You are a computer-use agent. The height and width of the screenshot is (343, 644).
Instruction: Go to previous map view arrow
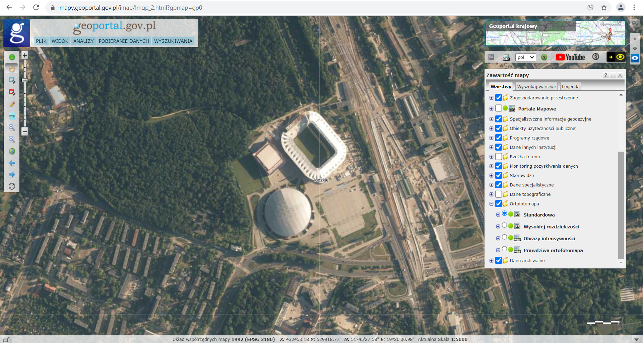point(12,163)
